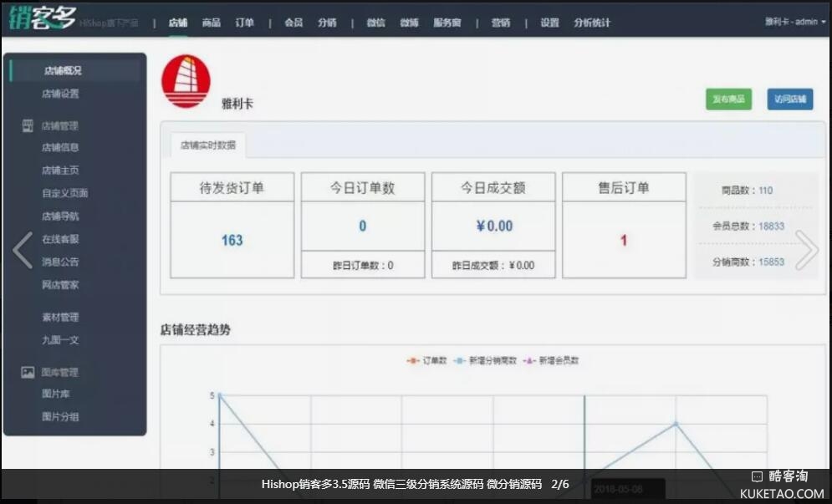Open the 店铺 top menu
The image size is (832, 504).
tap(178, 23)
